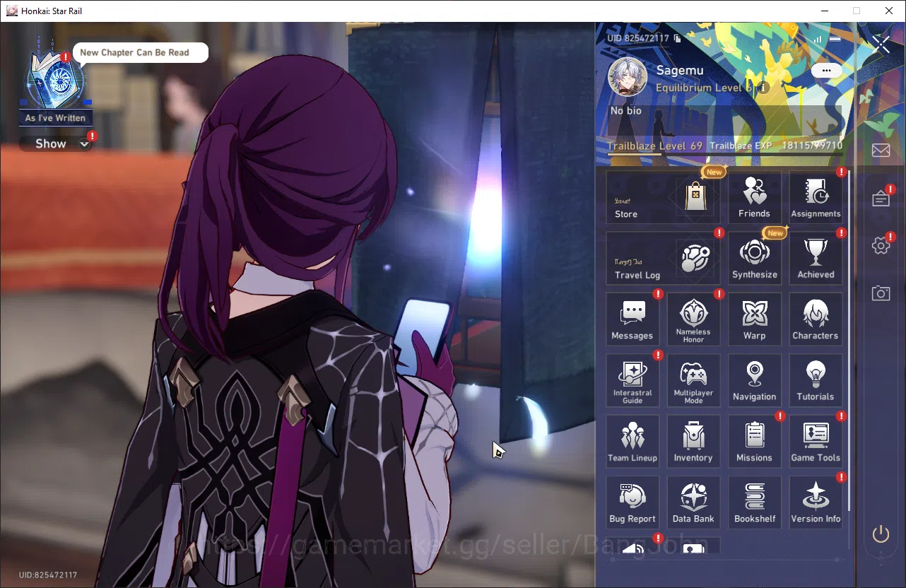
Task: Click the phone menu scrollbar
Action: click(x=849, y=339)
